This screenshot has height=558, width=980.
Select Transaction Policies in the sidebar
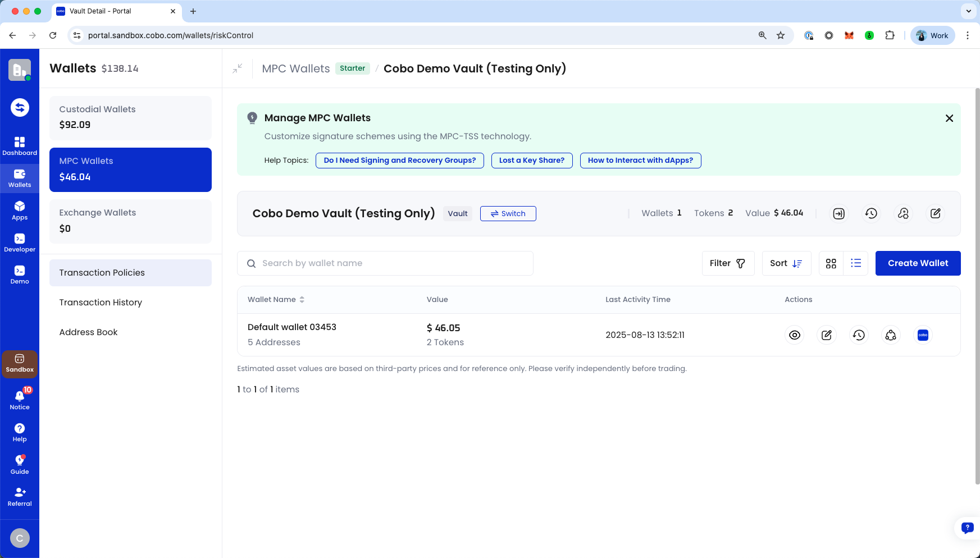pyautogui.click(x=130, y=273)
